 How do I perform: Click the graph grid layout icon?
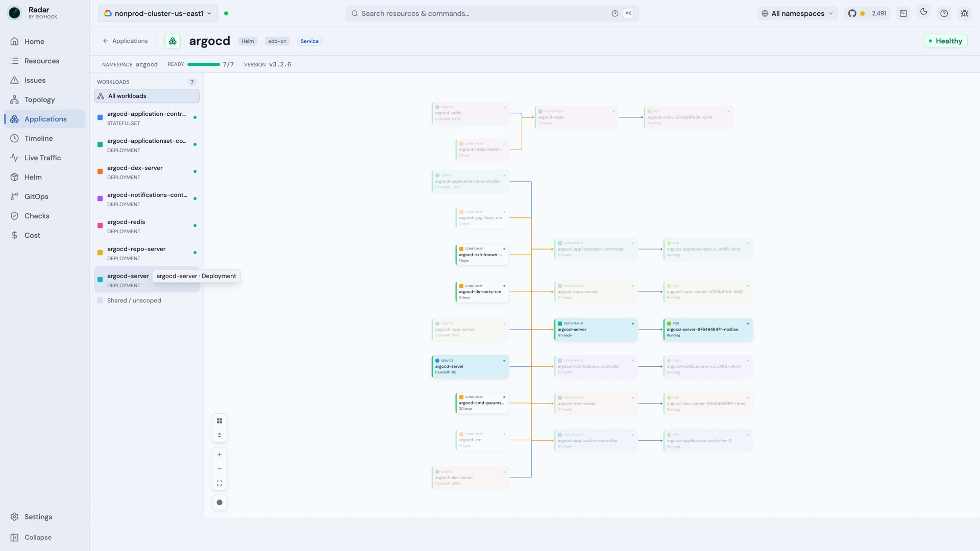(x=219, y=421)
